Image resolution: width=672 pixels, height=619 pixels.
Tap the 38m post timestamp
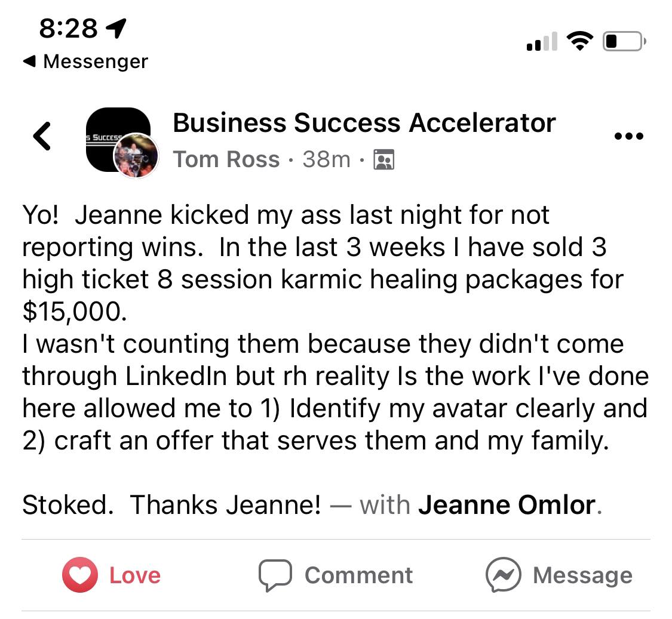tap(326, 159)
